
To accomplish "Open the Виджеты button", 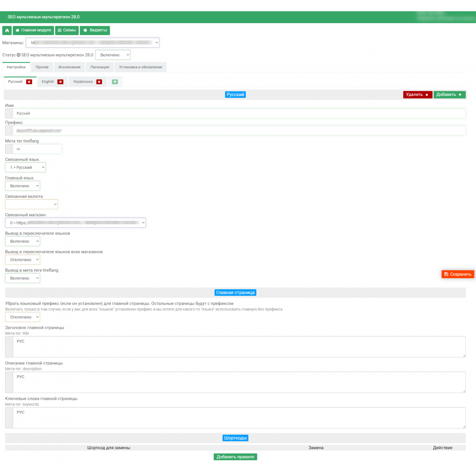I will [95, 30].
